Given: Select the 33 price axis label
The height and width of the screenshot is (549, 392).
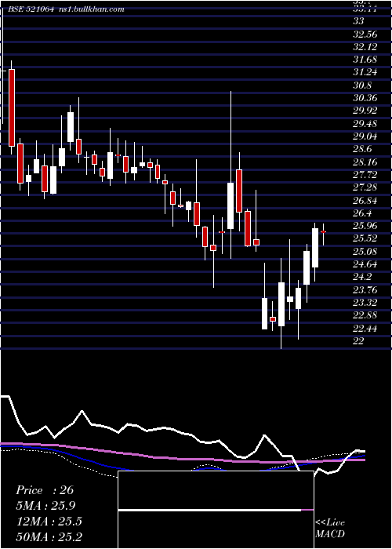Looking at the screenshot, I should 358,21.
